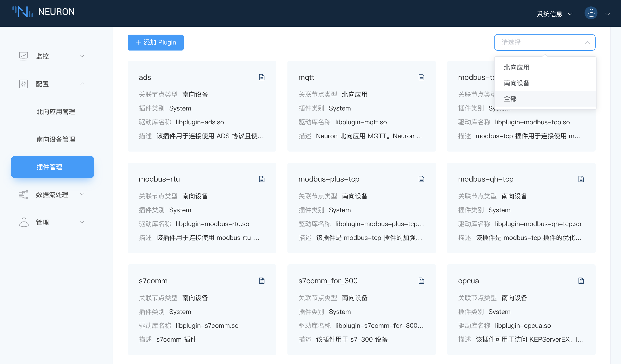Click the mqtt plugin title
The height and width of the screenshot is (364, 621).
tap(306, 78)
